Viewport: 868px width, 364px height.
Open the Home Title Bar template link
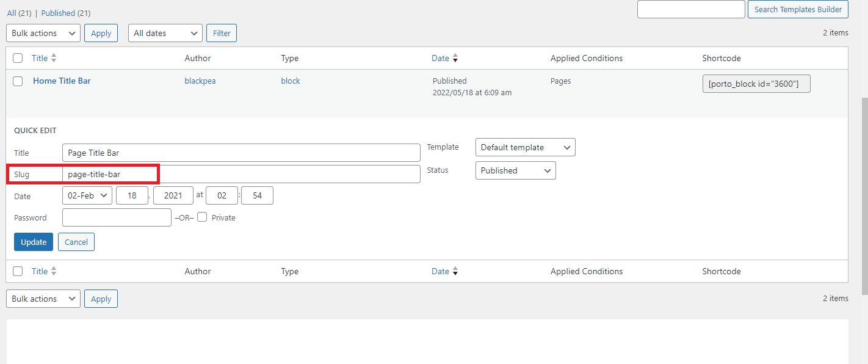point(62,81)
